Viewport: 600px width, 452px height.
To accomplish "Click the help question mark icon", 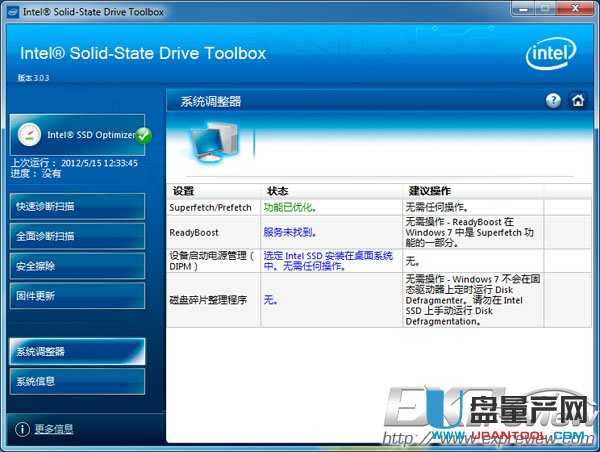I will [x=553, y=101].
